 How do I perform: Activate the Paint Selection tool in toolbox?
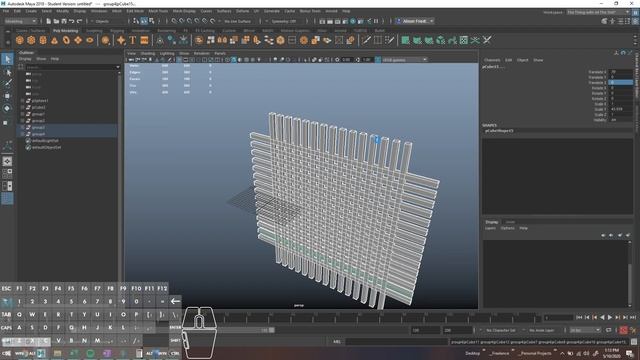pyautogui.click(x=7, y=83)
